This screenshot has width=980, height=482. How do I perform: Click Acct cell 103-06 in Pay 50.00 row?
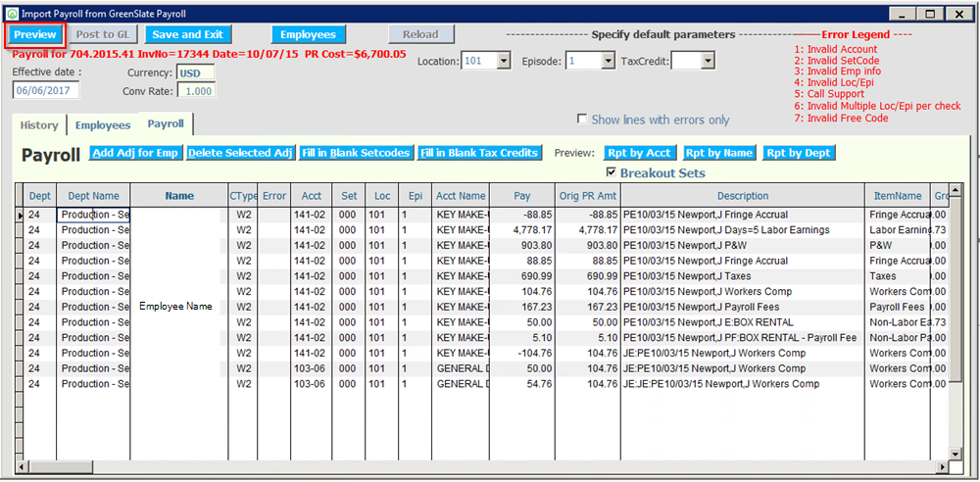coord(312,368)
